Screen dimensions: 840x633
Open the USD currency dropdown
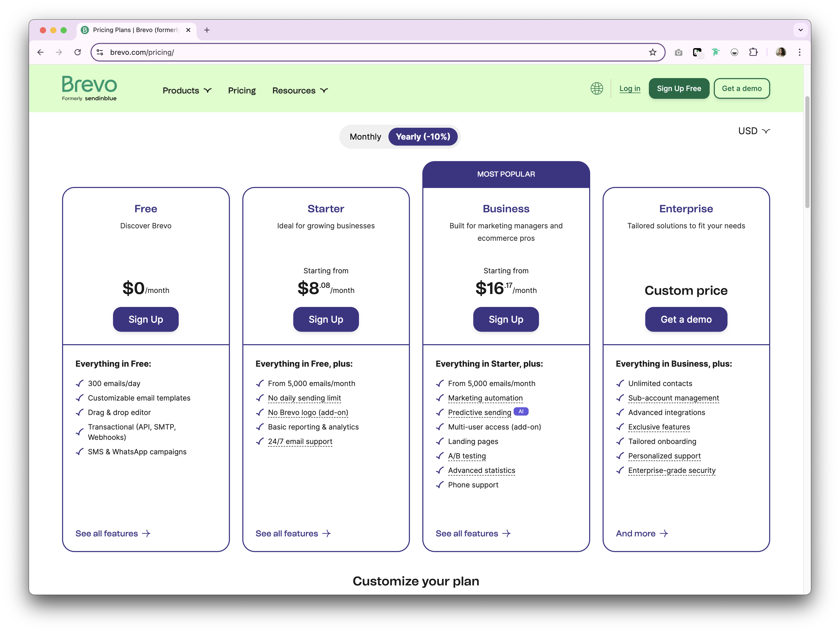[754, 131]
